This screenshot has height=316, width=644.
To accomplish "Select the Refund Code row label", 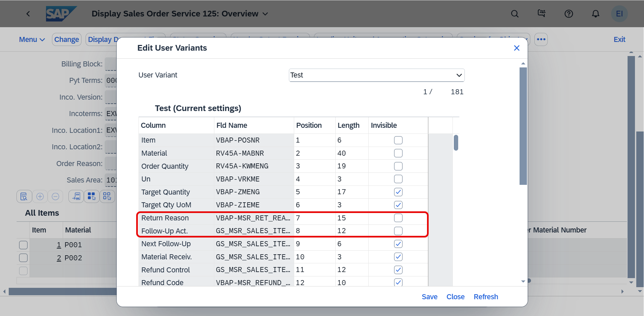I will coord(162,283).
